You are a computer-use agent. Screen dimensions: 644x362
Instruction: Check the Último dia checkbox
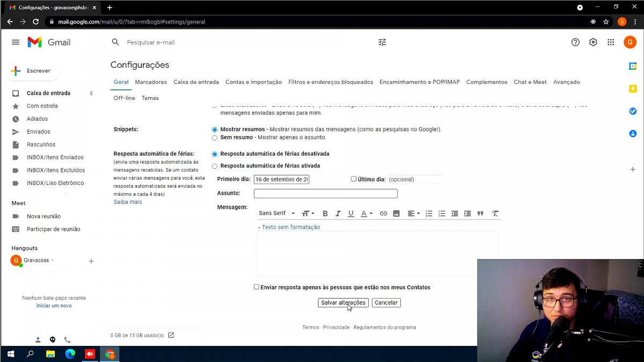tap(354, 179)
